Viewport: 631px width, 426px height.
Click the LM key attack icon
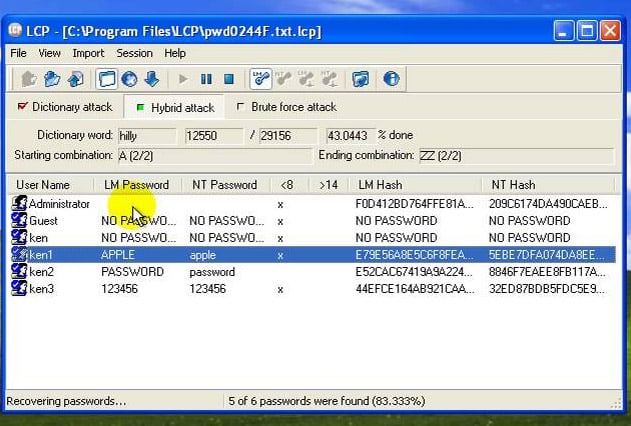[x=260, y=79]
